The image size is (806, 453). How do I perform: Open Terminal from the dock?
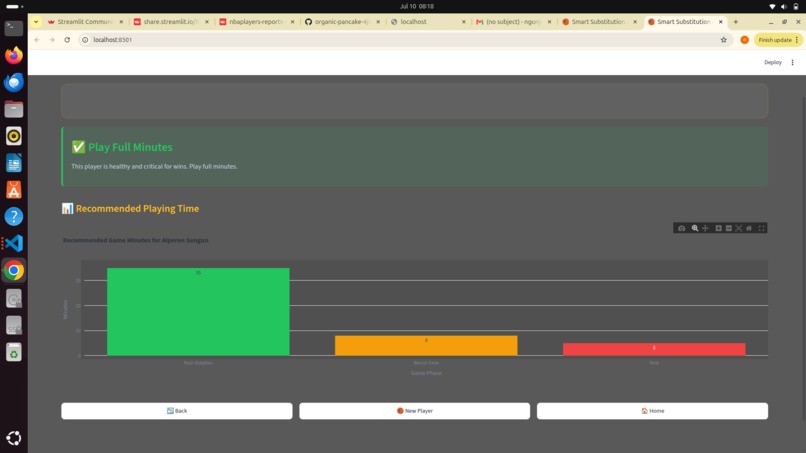coord(14,28)
